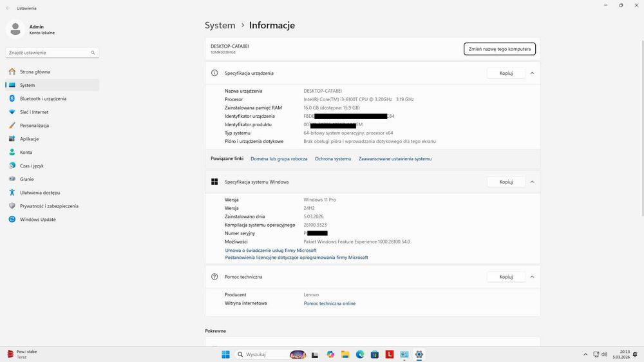644x362 pixels.
Task: Click the vertical scrollbar of settings page
Action: pyautogui.click(x=643, y=128)
